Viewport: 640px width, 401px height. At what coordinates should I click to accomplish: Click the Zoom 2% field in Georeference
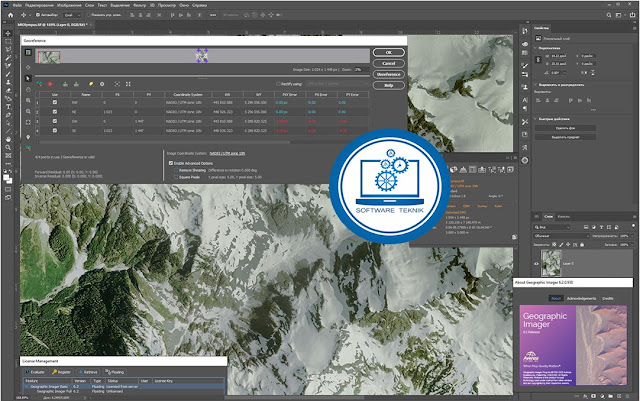pos(360,69)
